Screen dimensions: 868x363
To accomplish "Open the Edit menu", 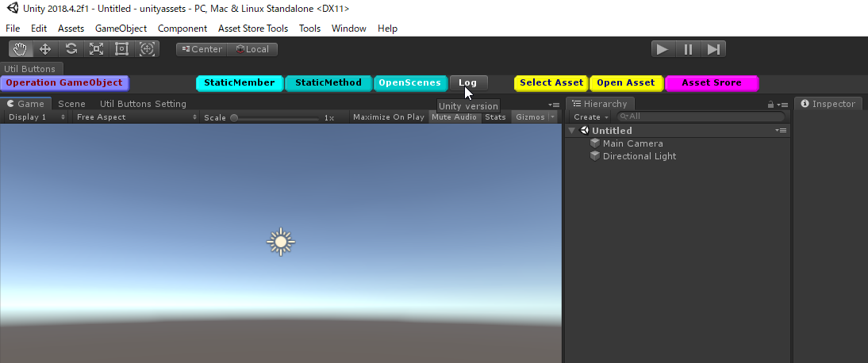I will [x=39, y=29].
